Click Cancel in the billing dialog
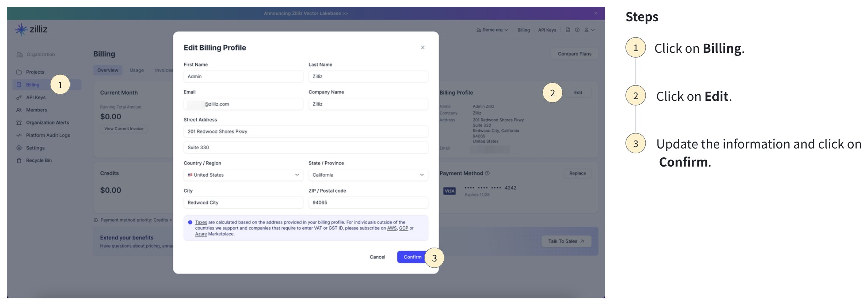 coord(377,257)
